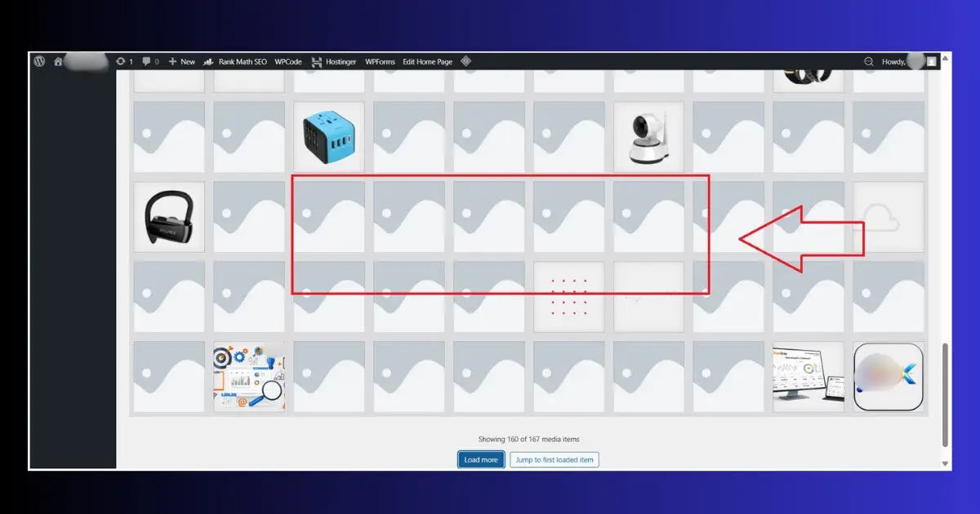Open the WPForms admin bar menu
This screenshot has width=980, height=514.
pos(380,61)
